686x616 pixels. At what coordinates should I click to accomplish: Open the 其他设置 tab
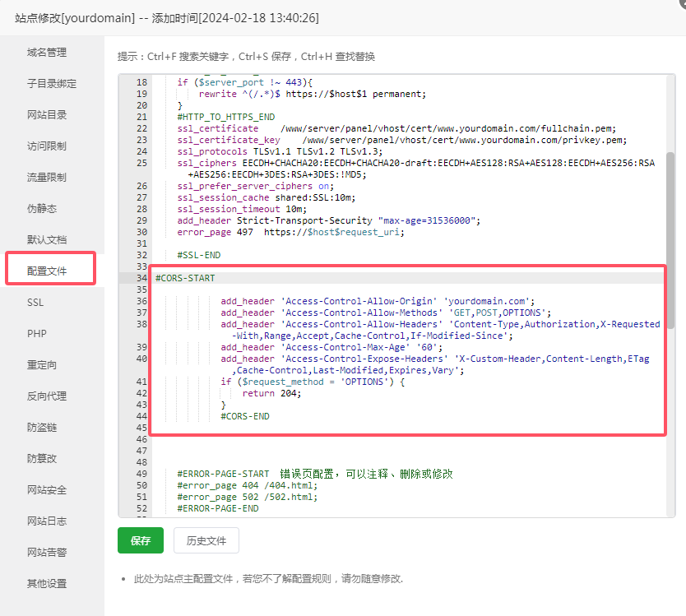pos(47,584)
